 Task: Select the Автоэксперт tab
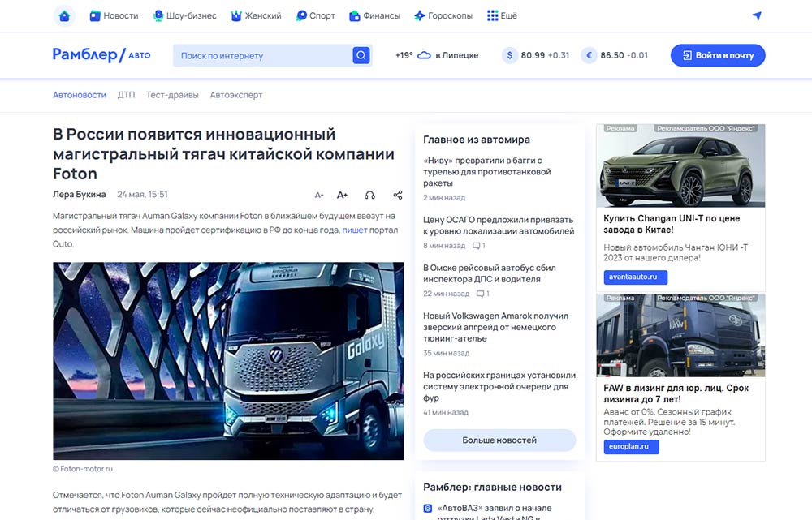click(236, 95)
